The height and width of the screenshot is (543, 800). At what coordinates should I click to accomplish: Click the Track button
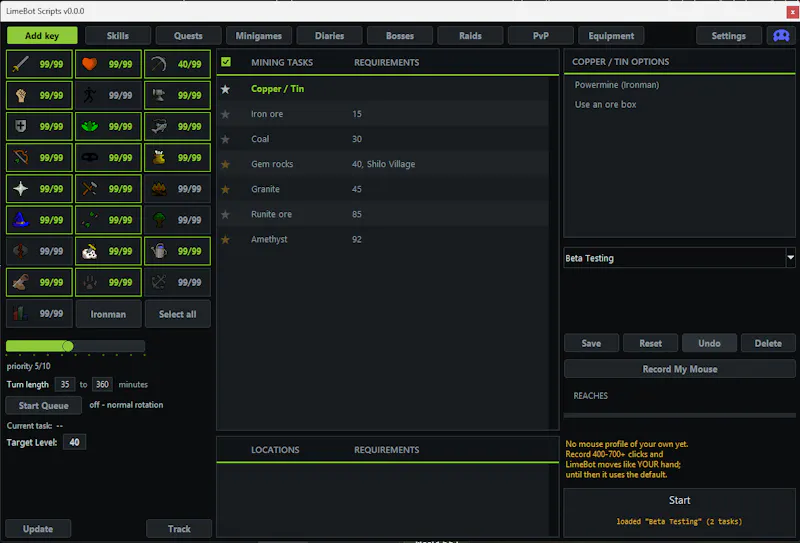pos(179,529)
